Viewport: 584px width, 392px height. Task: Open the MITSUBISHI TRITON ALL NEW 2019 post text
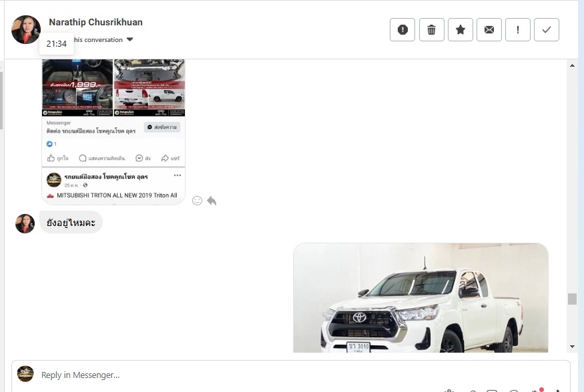click(x=117, y=195)
